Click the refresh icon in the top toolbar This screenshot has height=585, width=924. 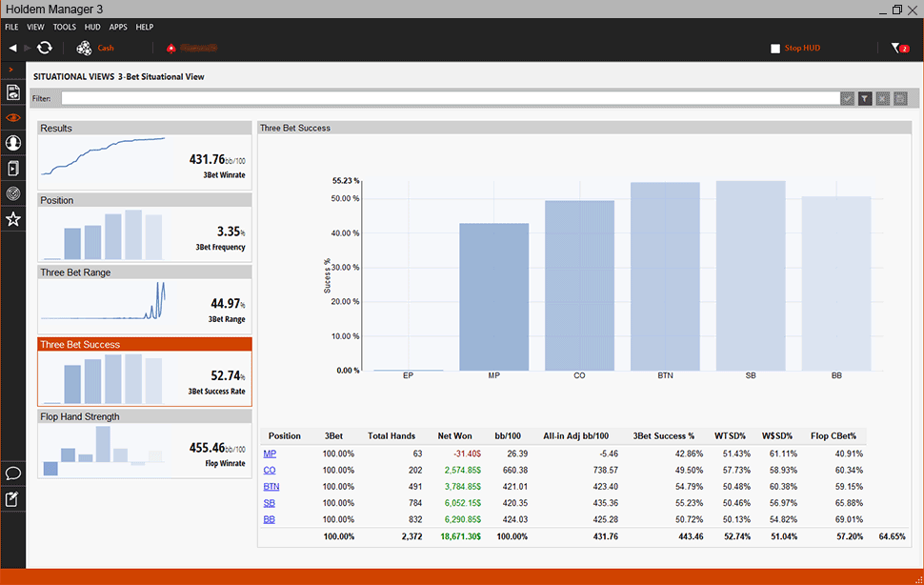point(45,48)
